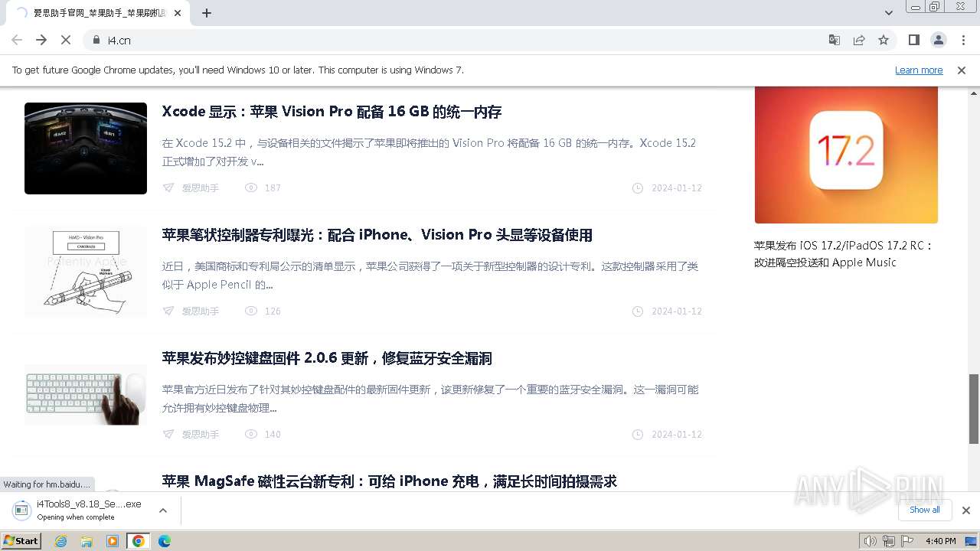Open the Vision Pro headset thumbnail

86,148
